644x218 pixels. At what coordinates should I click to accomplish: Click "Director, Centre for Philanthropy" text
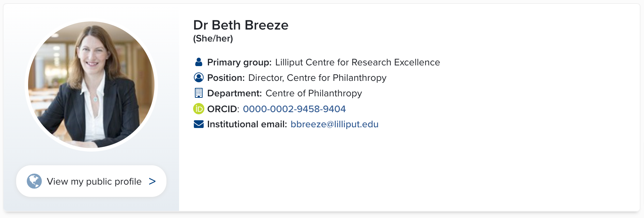pyautogui.click(x=317, y=78)
